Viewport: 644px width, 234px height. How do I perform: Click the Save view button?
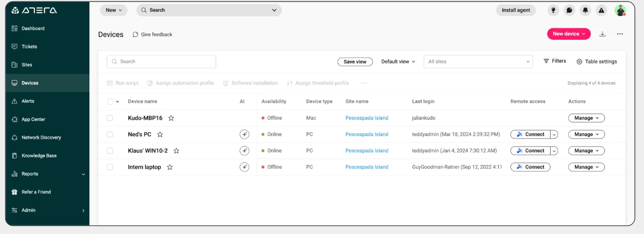355,62
